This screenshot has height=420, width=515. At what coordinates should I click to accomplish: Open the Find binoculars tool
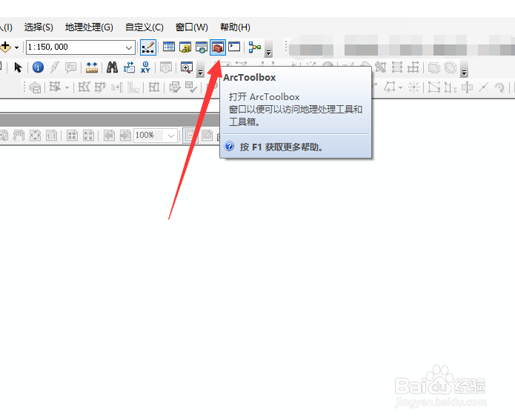tap(113, 67)
